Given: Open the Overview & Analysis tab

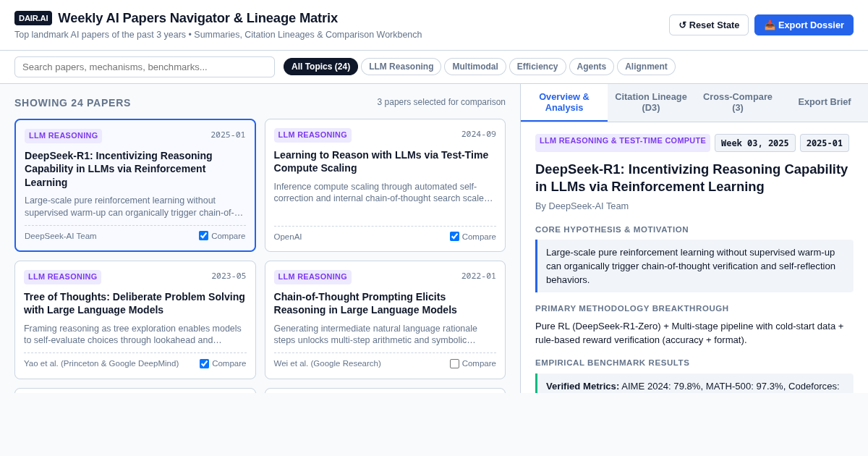Looking at the screenshot, I should pyautogui.click(x=564, y=102).
